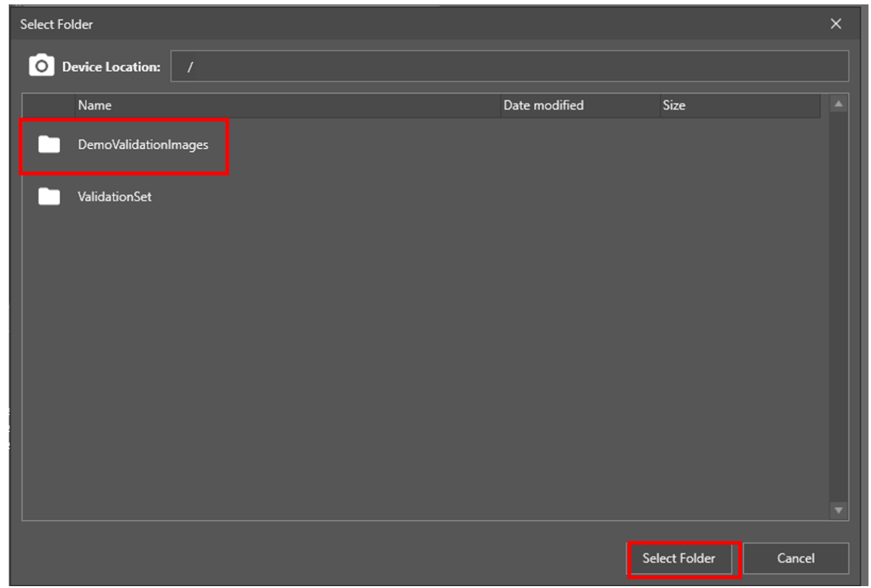This screenshot has height=588, width=871.
Task: Click the scroll up arrow
Action: pos(838,104)
